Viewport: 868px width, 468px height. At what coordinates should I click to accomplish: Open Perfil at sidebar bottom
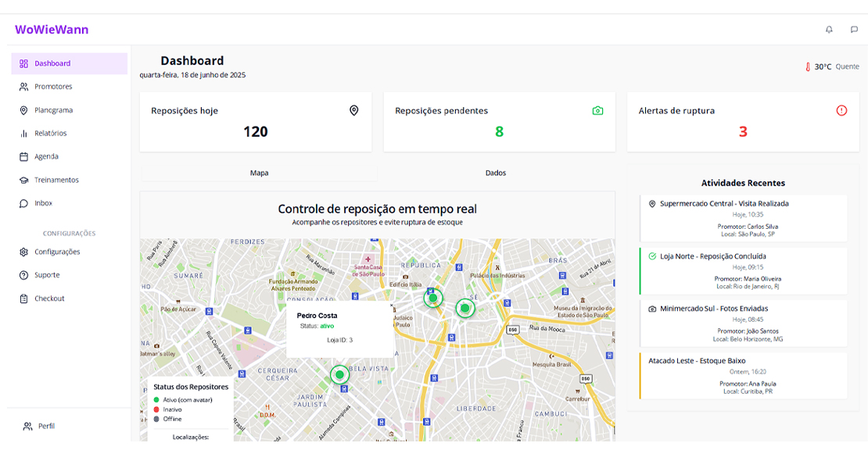(46, 426)
